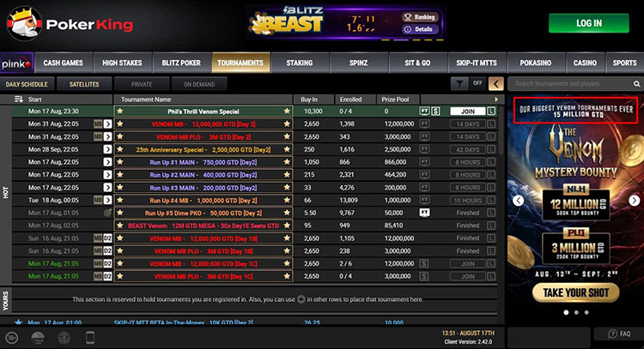Click the tournament and player search field
644x349 pixels.
[x=570, y=84]
